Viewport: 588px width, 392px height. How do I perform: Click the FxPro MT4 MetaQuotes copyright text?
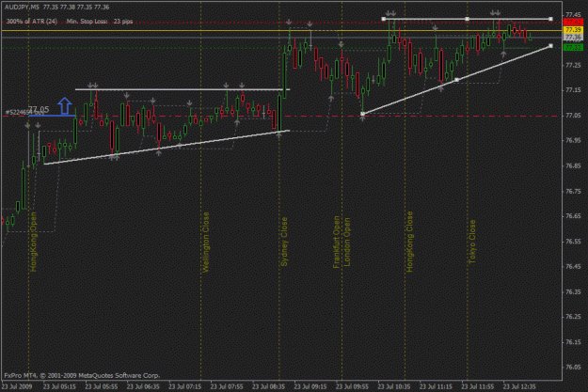point(82,375)
